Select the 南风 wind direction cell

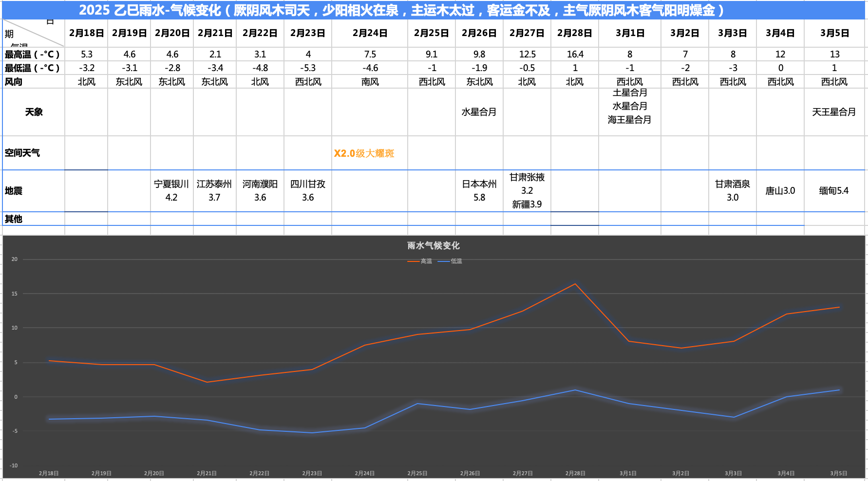pyautogui.click(x=370, y=81)
